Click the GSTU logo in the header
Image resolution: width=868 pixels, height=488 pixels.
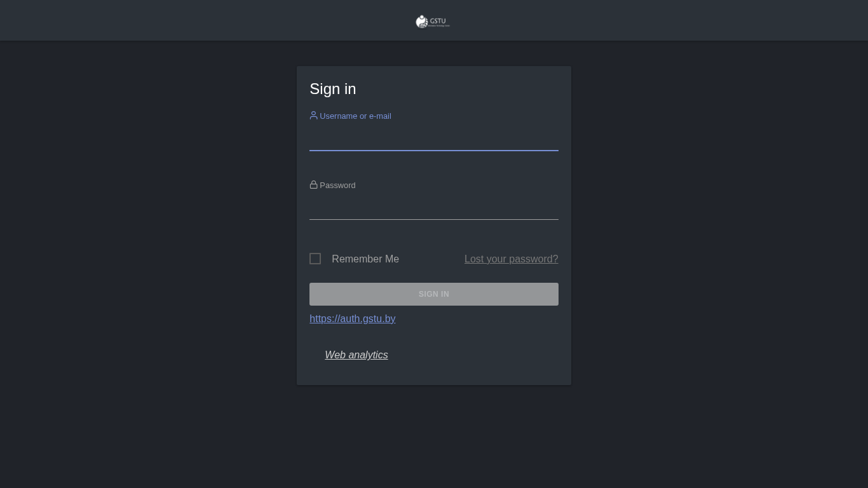[433, 22]
